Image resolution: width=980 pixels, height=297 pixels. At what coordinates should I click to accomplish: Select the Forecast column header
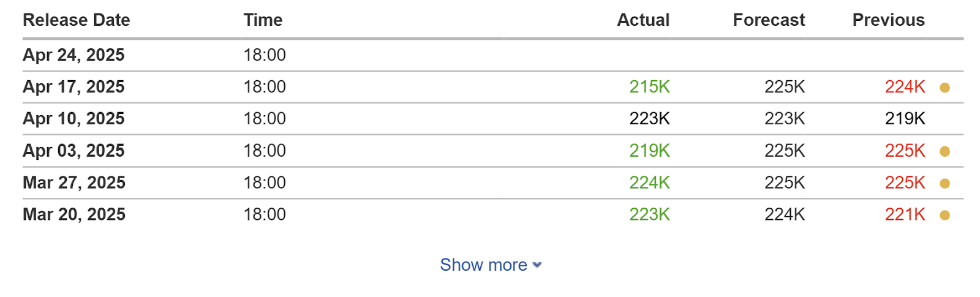[x=769, y=20]
